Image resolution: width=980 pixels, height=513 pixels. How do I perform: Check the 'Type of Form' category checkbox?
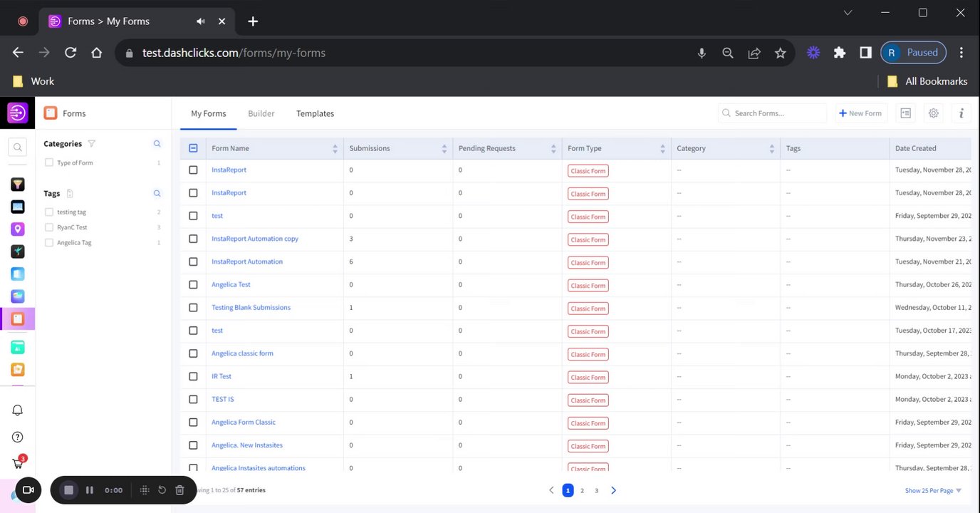(49, 163)
